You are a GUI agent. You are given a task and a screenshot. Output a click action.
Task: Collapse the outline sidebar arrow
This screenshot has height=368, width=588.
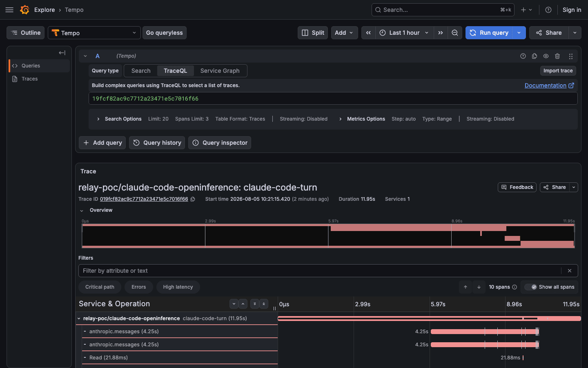point(62,53)
